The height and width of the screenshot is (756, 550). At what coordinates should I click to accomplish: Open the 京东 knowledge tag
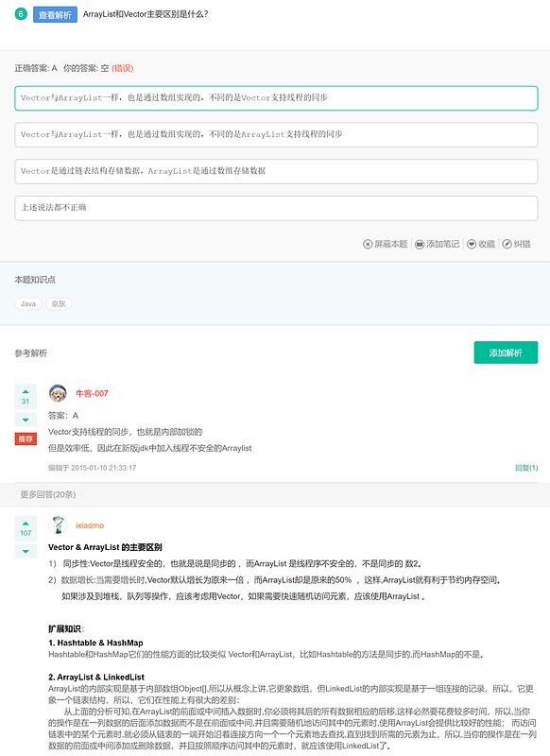pyautogui.click(x=59, y=303)
